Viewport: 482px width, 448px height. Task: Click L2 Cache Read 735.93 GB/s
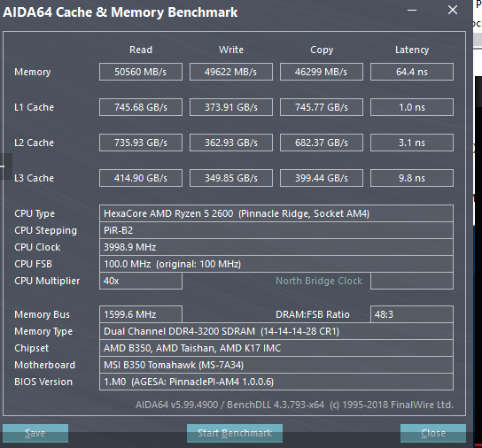click(141, 143)
